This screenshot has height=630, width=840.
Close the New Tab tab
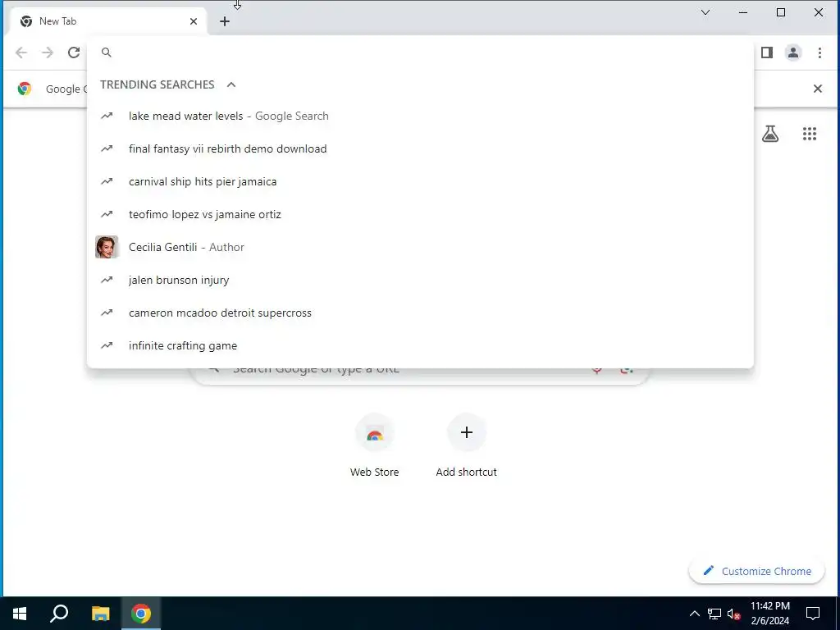point(194,21)
